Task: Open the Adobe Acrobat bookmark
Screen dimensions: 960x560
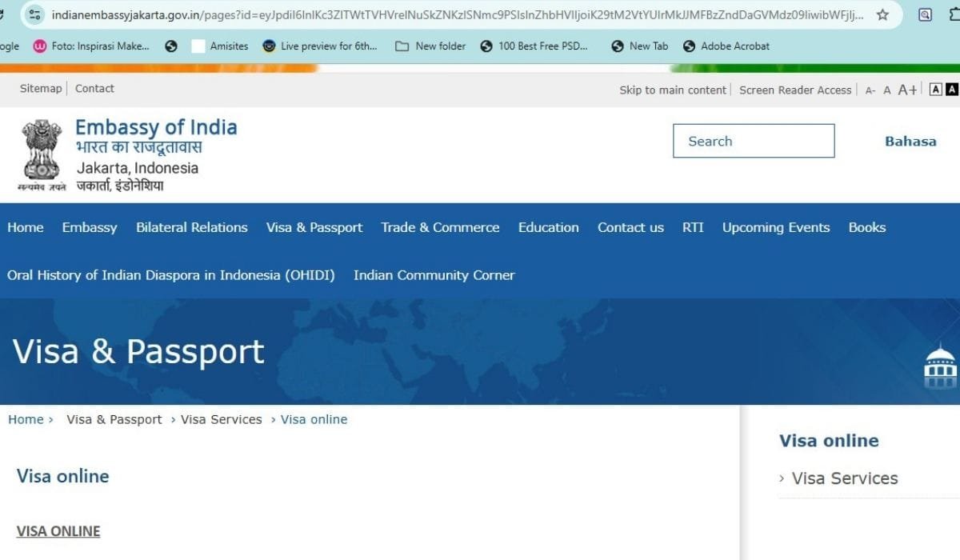Action: [725, 46]
